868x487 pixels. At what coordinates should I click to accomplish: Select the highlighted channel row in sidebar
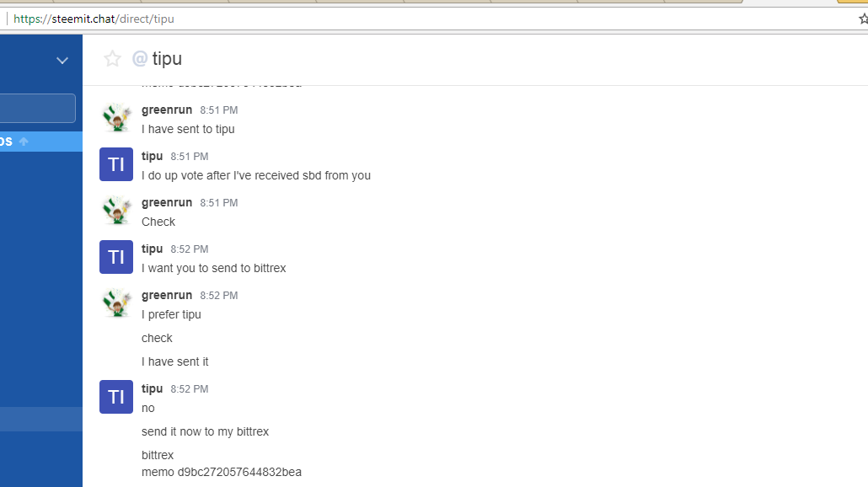click(x=40, y=142)
